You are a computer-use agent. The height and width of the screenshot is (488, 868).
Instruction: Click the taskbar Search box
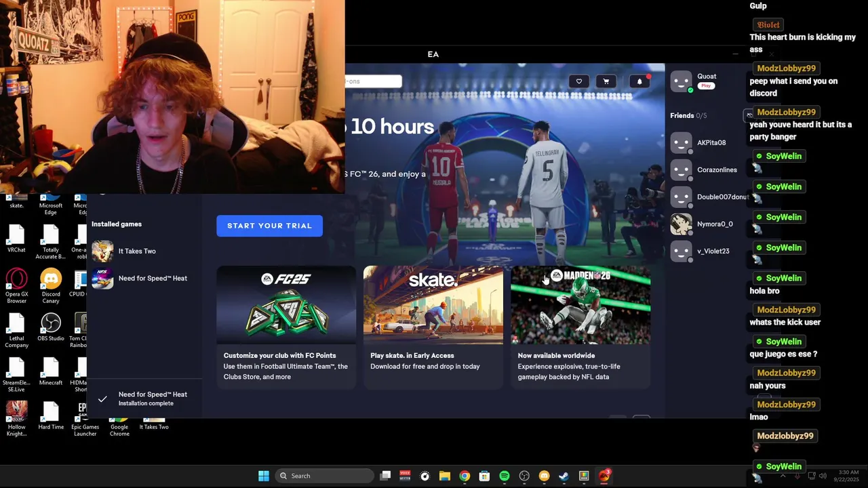[x=325, y=476]
